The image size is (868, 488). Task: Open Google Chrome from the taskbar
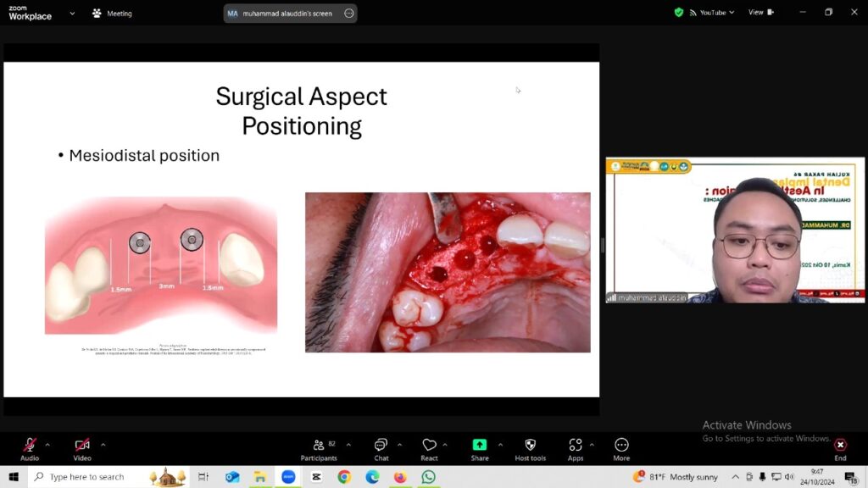(x=344, y=476)
